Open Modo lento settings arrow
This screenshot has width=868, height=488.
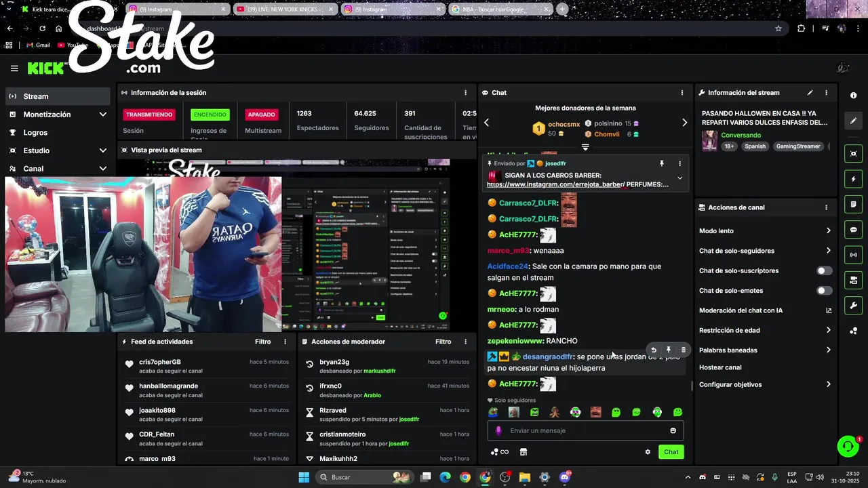click(828, 231)
